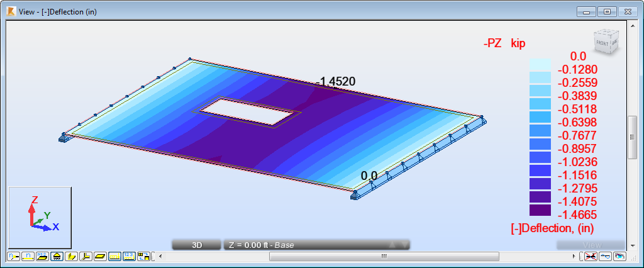Close the deflection view window
644x268 pixels.
coord(627,12)
